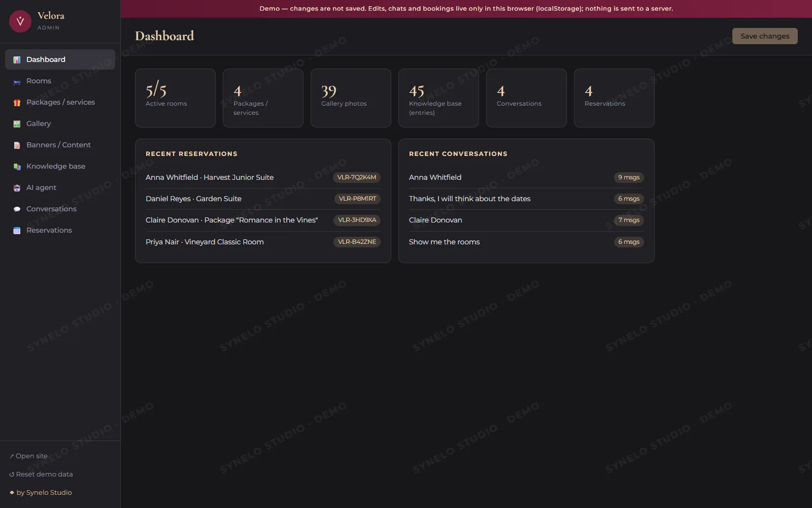
Task: Click the Velora logo icon
Action: coord(20,21)
